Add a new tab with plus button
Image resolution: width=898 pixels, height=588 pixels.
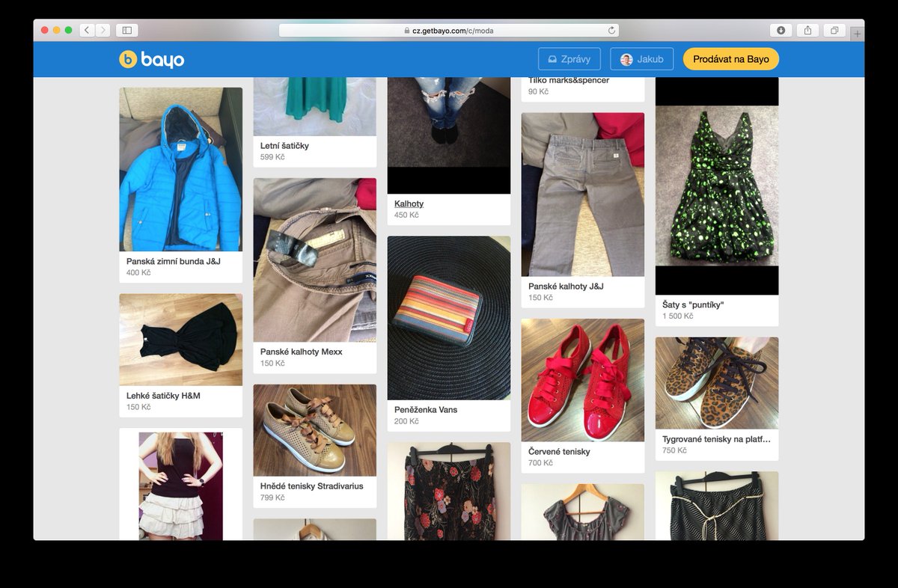[858, 33]
